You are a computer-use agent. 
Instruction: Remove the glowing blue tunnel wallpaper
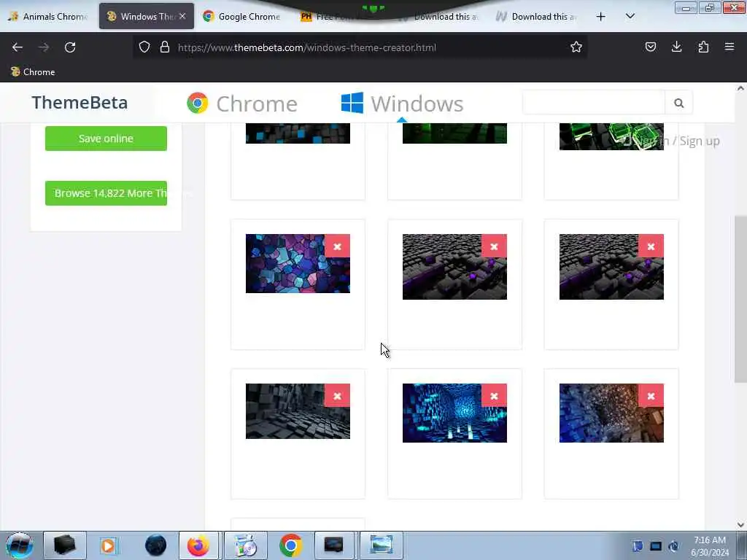[494, 396]
